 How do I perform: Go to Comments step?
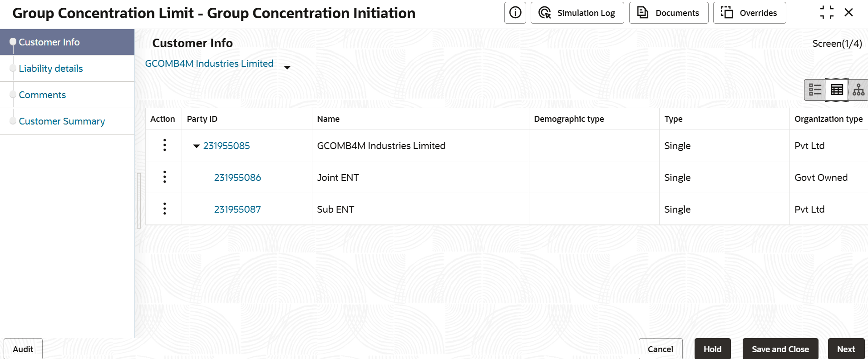[42, 95]
